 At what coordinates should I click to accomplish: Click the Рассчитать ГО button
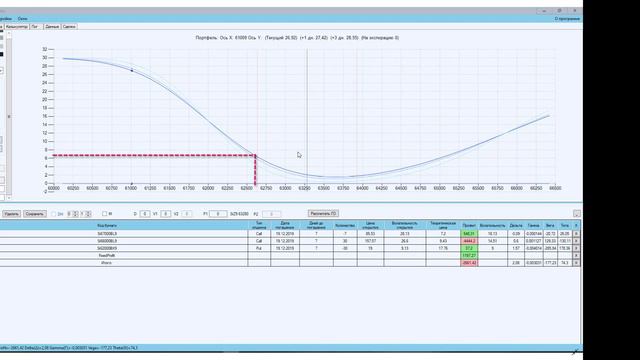pos(323,213)
